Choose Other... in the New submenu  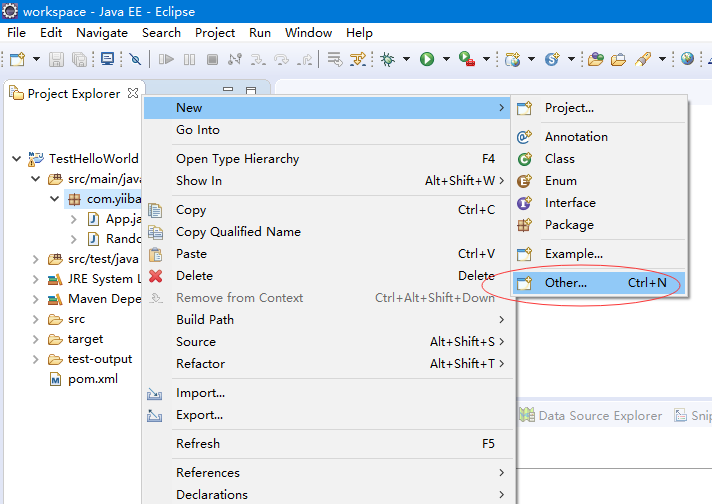point(599,283)
